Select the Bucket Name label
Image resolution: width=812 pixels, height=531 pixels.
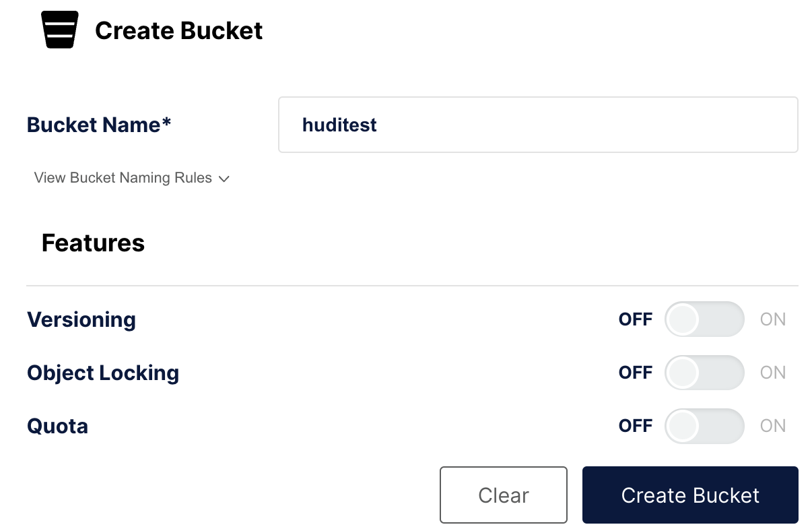point(98,125)
